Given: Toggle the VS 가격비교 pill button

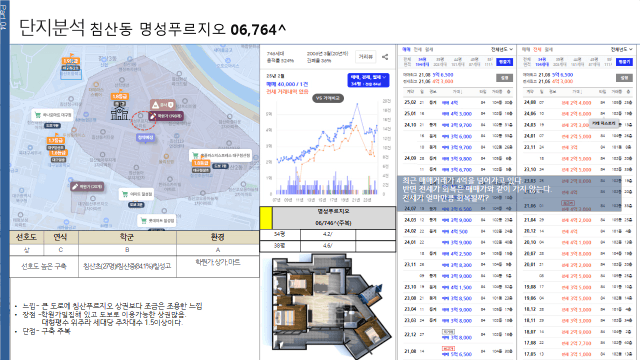Looking at the screenshot, I should point(328,98).
